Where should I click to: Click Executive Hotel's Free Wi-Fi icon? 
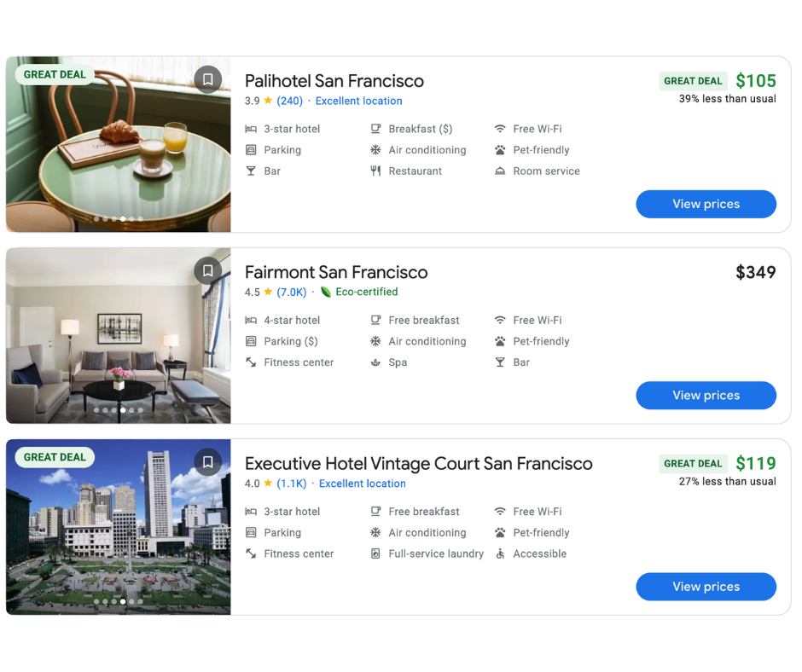(500, 512)
